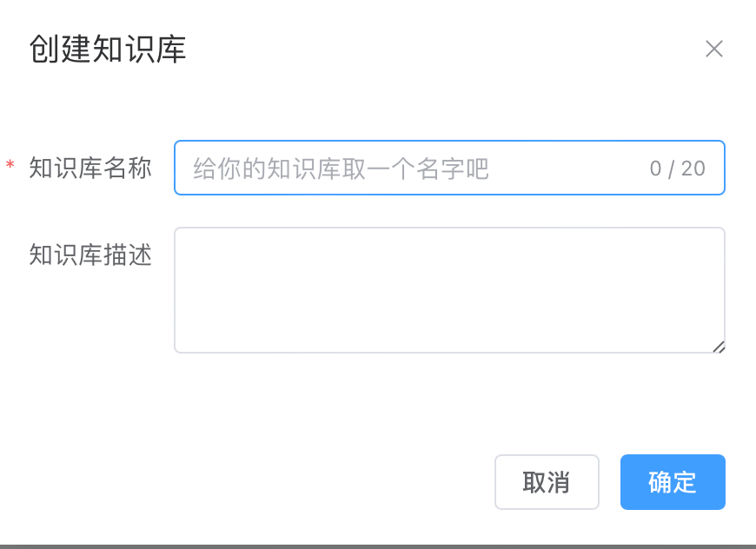Click the 知识库名称 field label

click(90, 168)
